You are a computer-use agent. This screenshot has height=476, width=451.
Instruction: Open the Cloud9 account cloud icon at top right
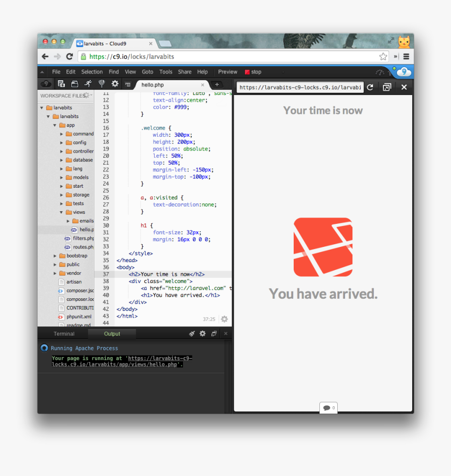pos(404,72)
